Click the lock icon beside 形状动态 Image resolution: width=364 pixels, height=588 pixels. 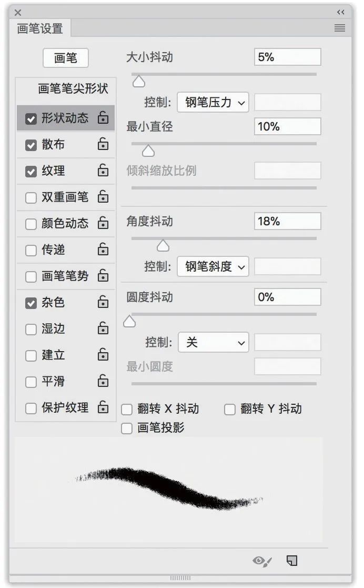coord(103,117)
